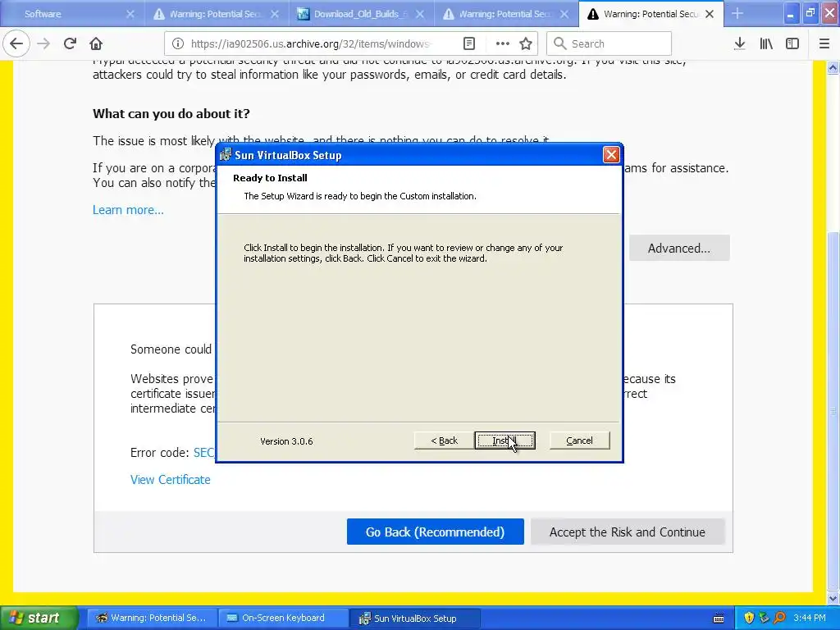This screenshot has height=630, width=840.
Task: Click the Ready to Install heading
Action: (x=270, y=178)
